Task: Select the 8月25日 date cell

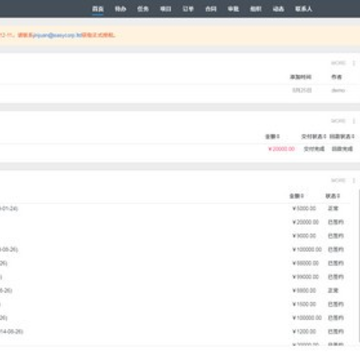Action: pos(302,90)
